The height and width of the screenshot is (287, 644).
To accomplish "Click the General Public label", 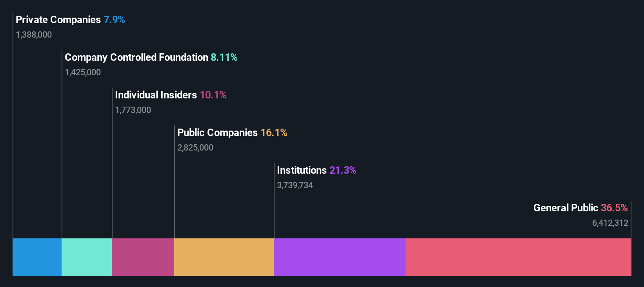I will point(566,208).
